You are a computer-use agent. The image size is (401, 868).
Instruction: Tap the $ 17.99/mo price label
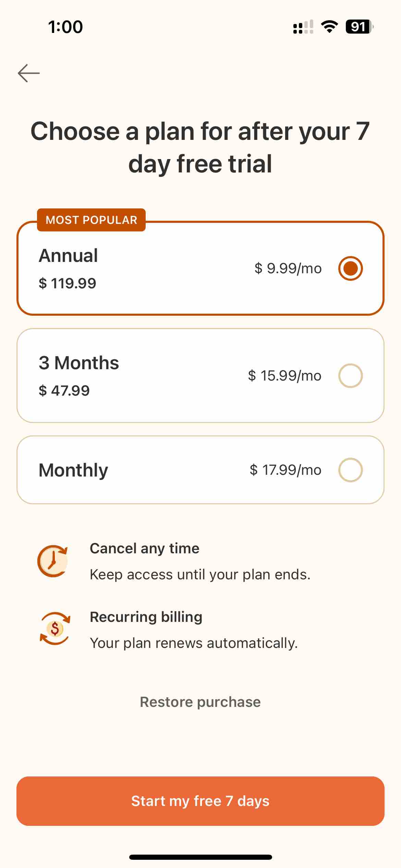(x=285, y=470)
